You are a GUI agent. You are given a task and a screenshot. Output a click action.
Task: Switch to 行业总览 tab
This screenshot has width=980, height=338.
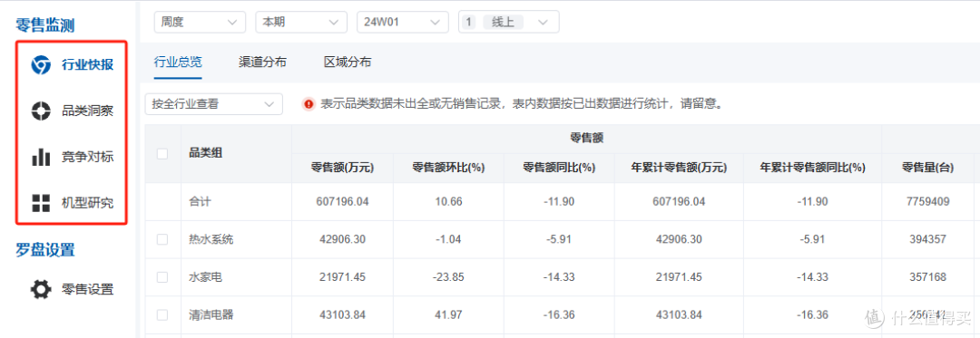click(178, 62)
